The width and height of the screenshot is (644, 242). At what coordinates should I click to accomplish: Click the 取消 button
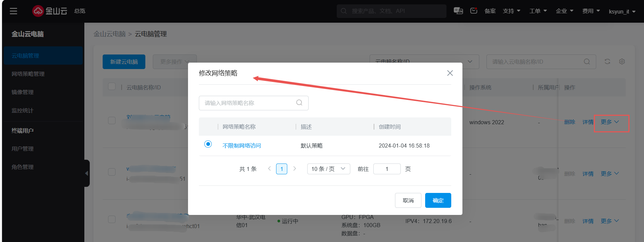408,200
